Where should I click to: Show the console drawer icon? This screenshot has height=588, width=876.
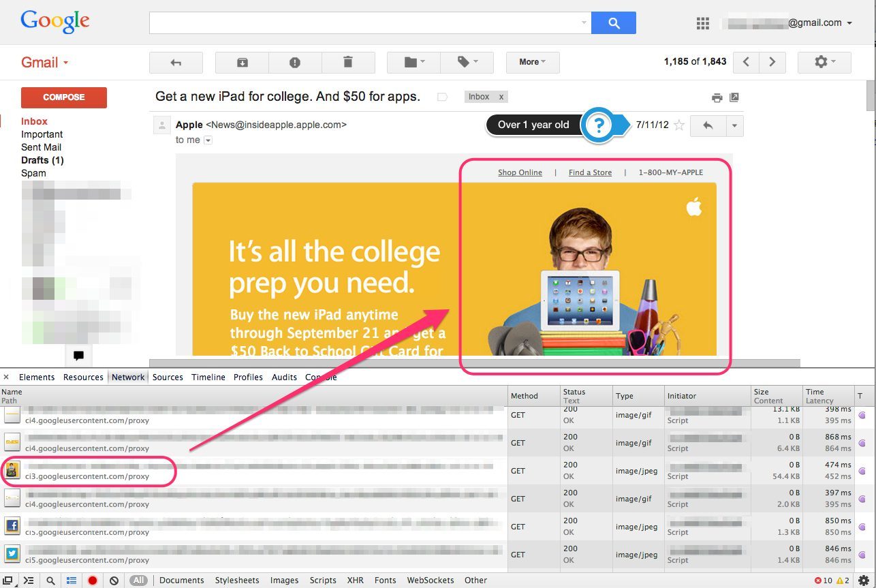[x=29, y=581]
